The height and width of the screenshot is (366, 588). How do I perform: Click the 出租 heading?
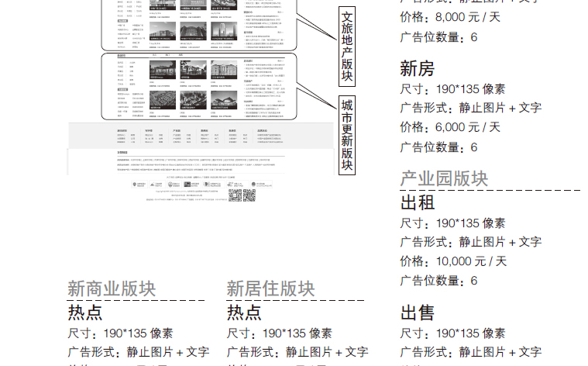tap(417, 203)
